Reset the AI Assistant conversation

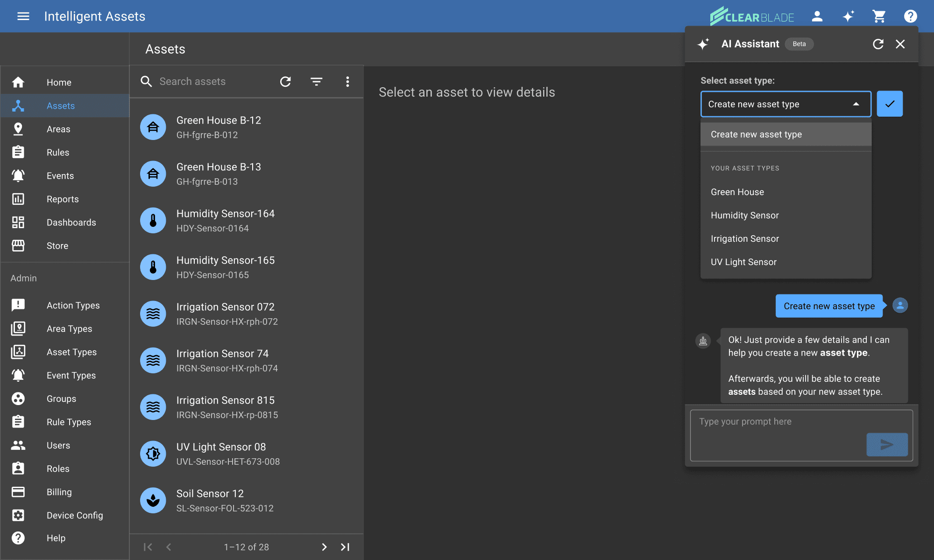point(878,44)
